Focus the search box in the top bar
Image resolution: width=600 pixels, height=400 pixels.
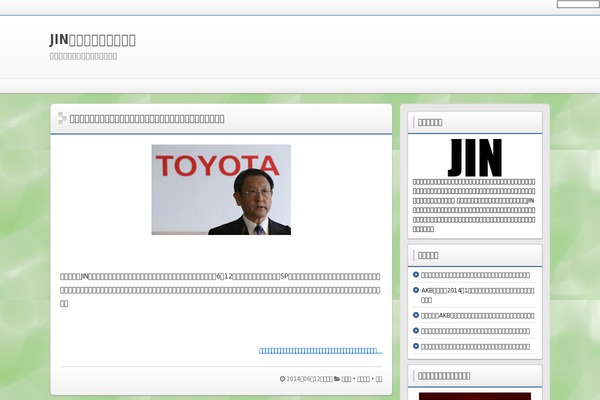pyautogui.click(x=578, y=4)
